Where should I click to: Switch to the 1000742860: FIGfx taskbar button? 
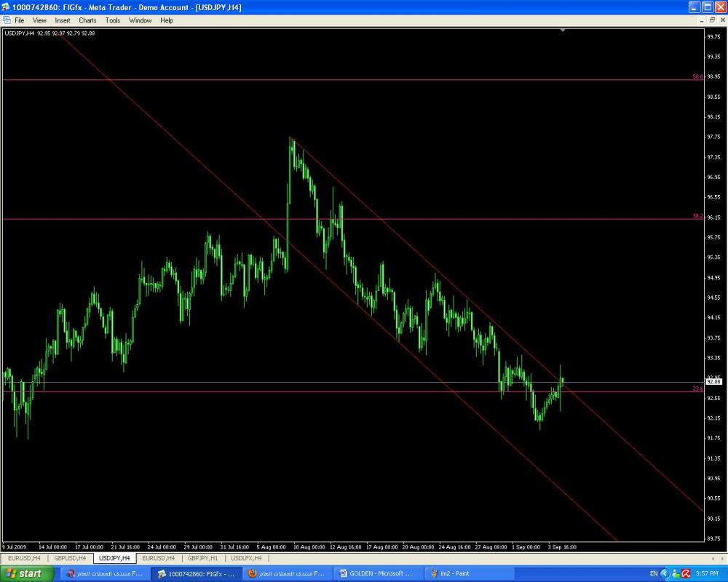(x=195, y=574)
